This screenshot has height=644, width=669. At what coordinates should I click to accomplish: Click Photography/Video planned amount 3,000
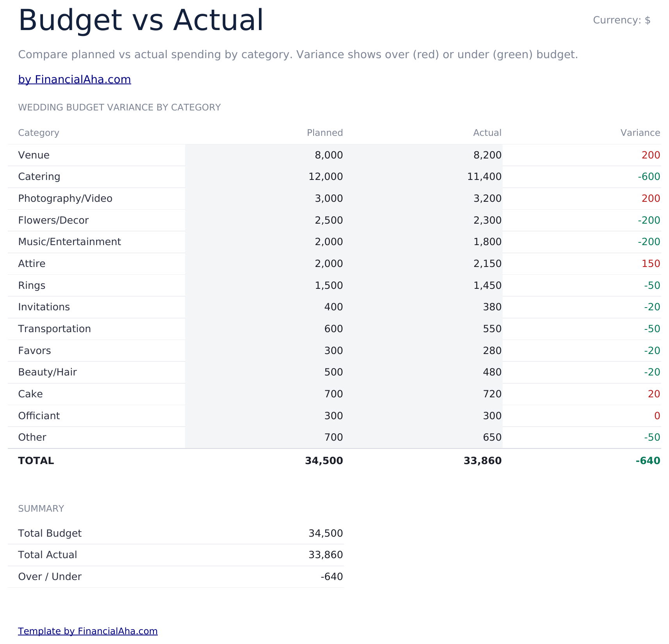click(329, 199)
